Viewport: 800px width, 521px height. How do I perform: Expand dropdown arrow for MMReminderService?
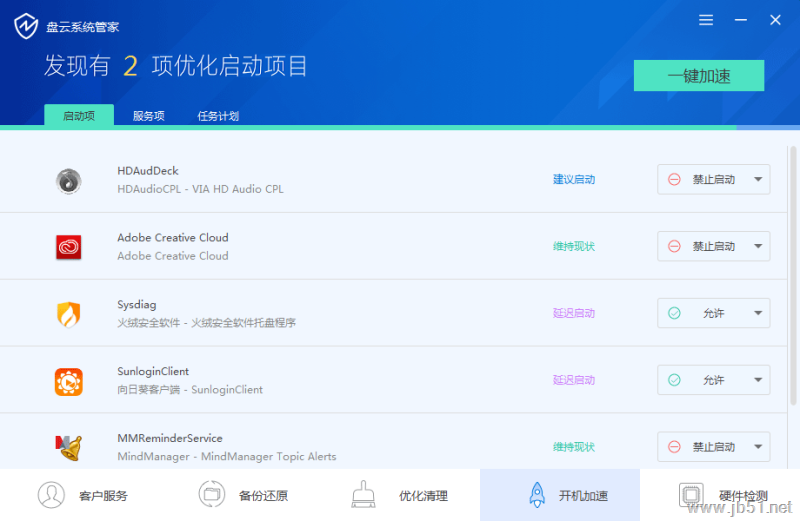coord(758,447)
